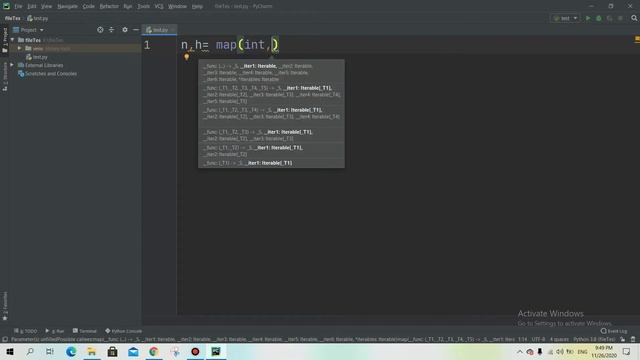Open Windows taskbar search
This screenshot has height=360, width=640.
coord(30,351)
